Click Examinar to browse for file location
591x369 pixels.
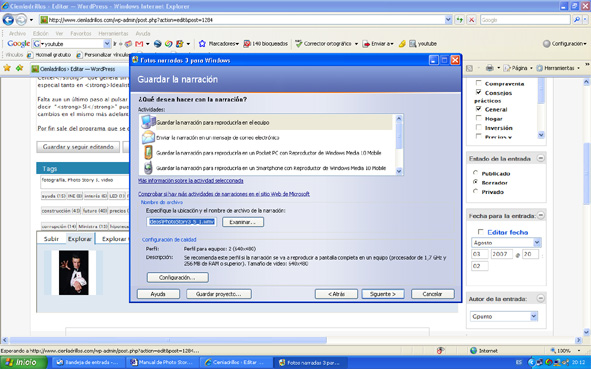pyautogui.click(x=243, y=222)
